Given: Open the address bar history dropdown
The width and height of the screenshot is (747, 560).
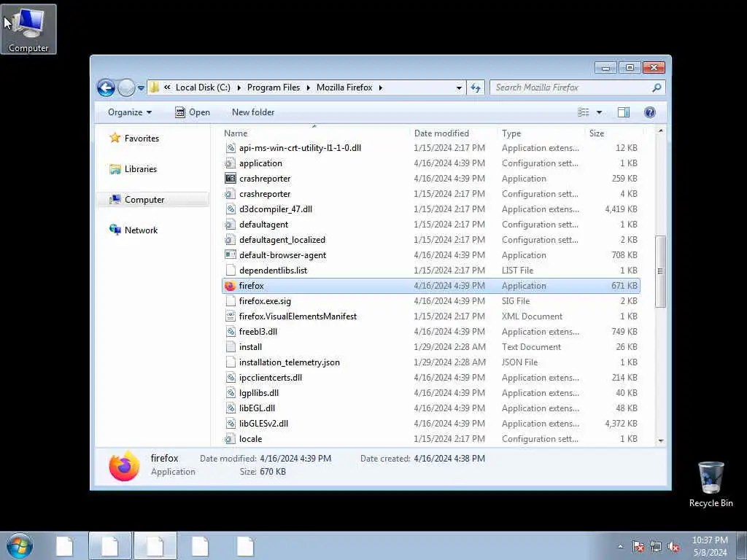Looking at the screenshot, I should (459, 87).
